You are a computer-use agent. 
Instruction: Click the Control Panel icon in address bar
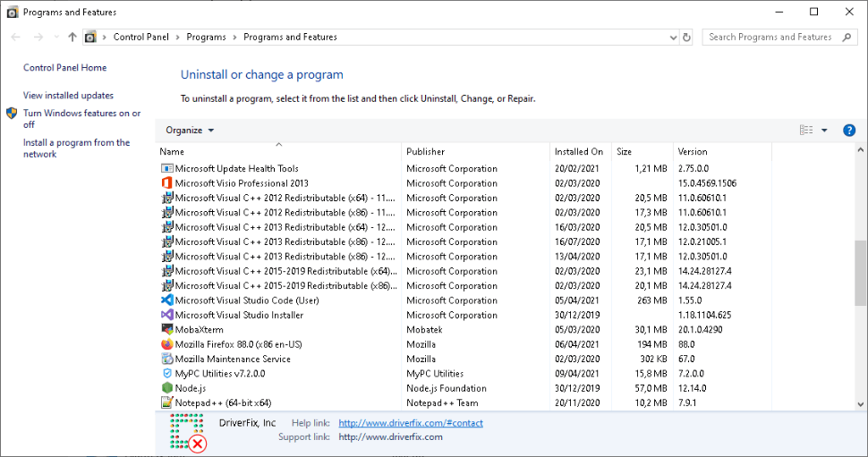(90, 37)
